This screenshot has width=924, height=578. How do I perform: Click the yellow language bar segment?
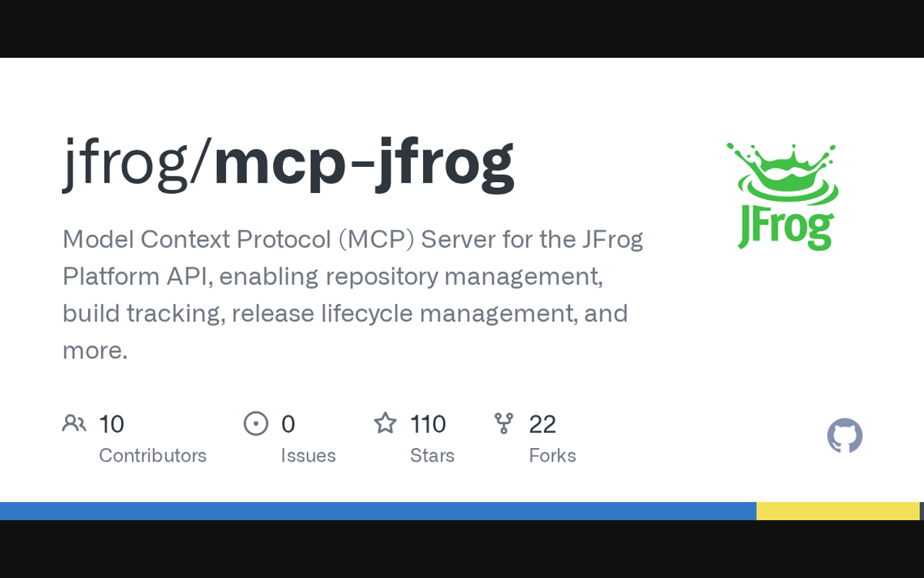[x=837, y=511]
